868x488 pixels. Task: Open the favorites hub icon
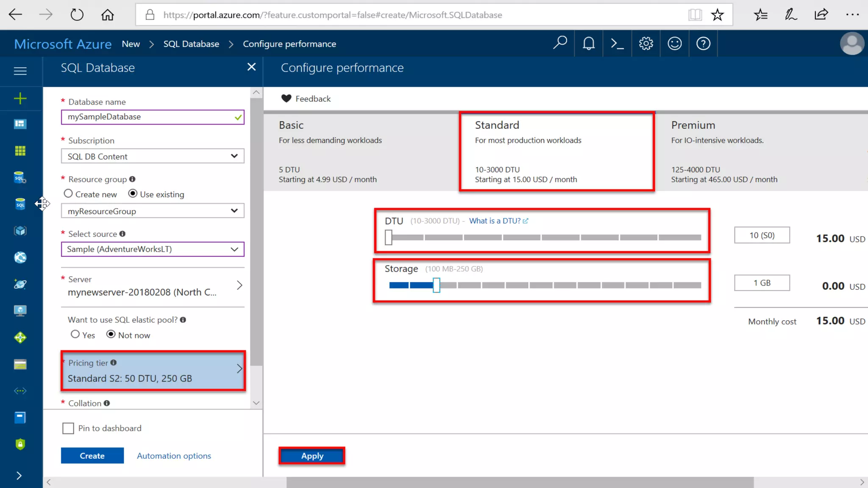(760, 15)
